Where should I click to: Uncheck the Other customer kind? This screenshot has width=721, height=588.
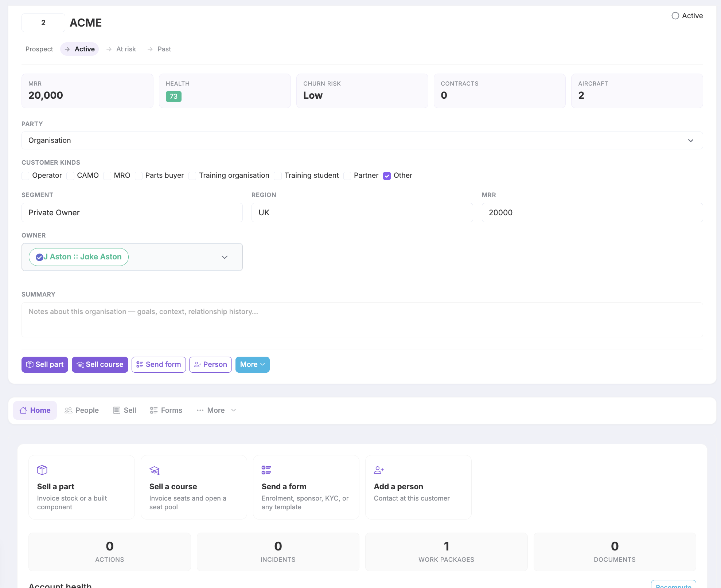(387, 176)
